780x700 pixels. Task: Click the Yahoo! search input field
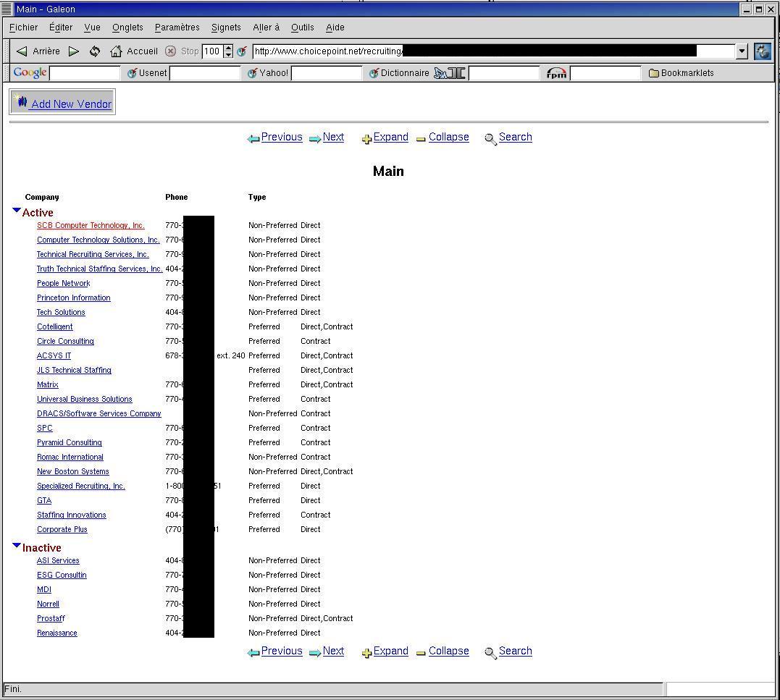[x=327, y=73]
